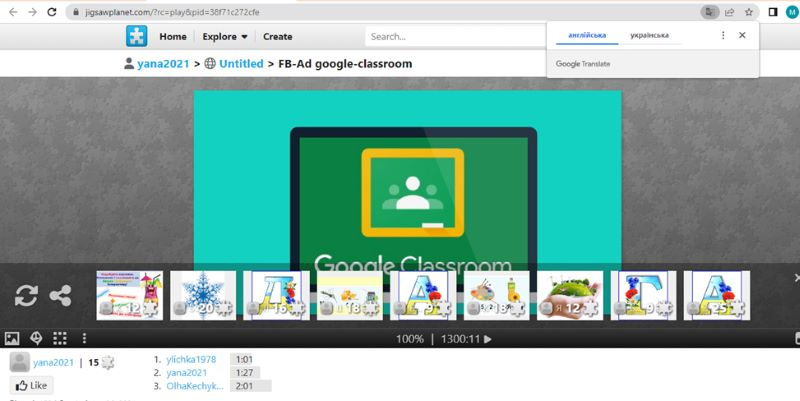This screenshot has height=401, width=800.
Task: Open yana2021 profile link in breadcrumb
Action: (163, 64)
